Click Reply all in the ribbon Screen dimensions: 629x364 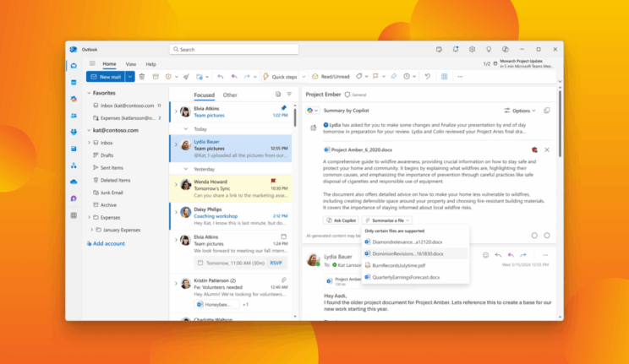point(234,77)
